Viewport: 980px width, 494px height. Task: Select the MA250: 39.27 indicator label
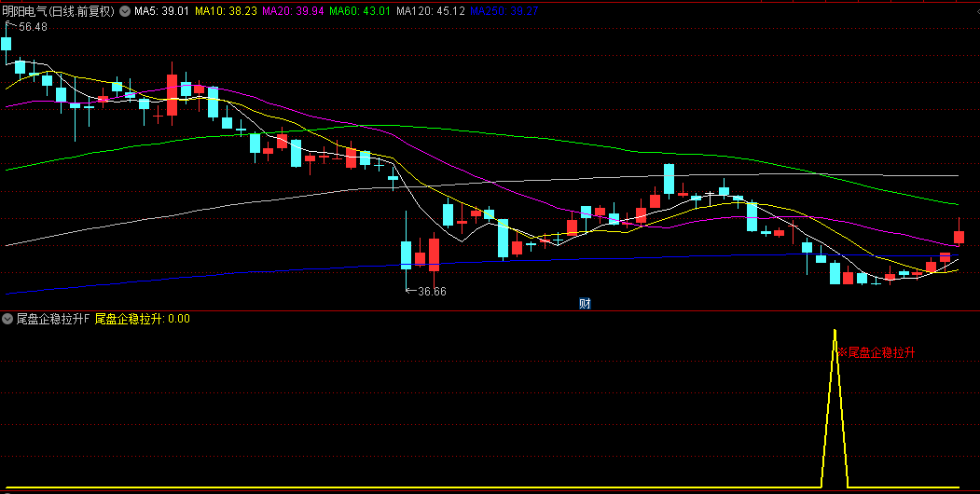(x=504, y=11)
